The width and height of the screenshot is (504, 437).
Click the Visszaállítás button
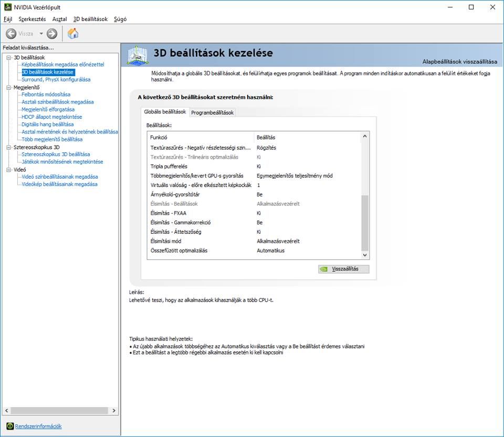pos(343,269)
